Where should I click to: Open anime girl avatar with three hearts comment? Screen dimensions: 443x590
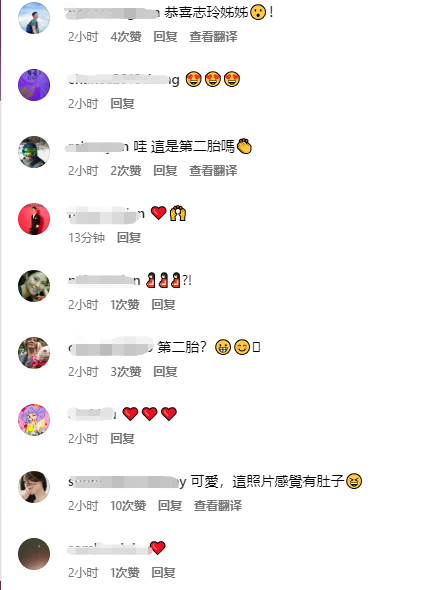[x=34, y=420]
